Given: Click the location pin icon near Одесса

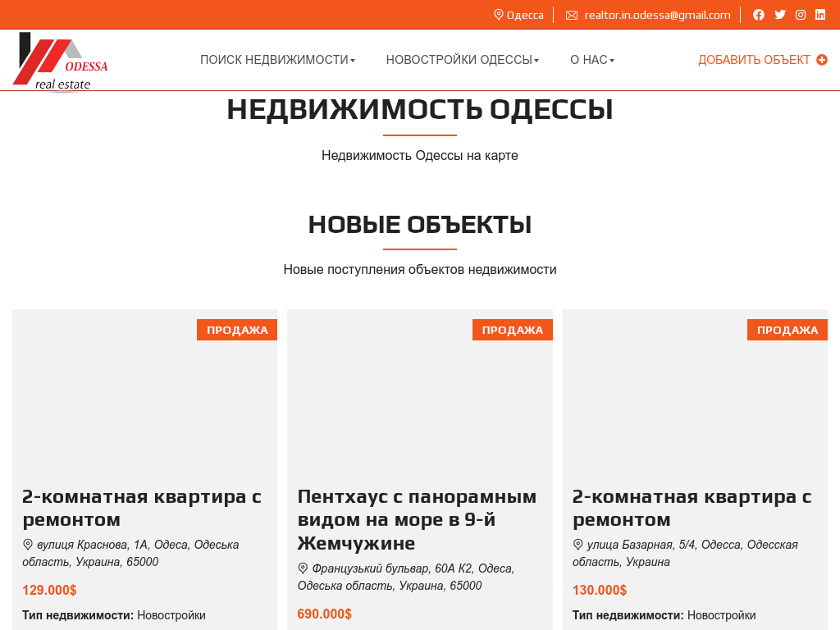Looking at the screenshot, I should click(x=498, y=15).
